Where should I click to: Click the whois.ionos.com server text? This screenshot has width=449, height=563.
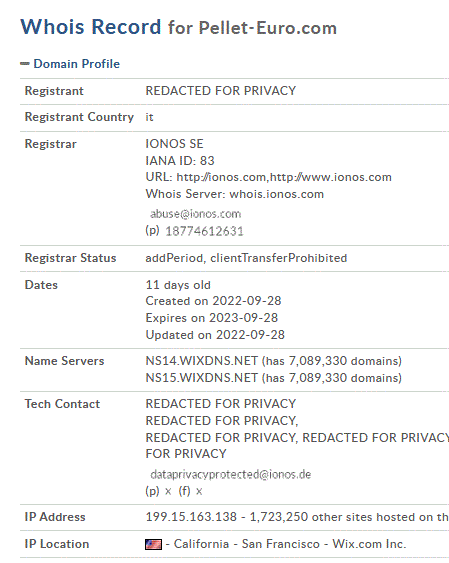coord(276,194)
